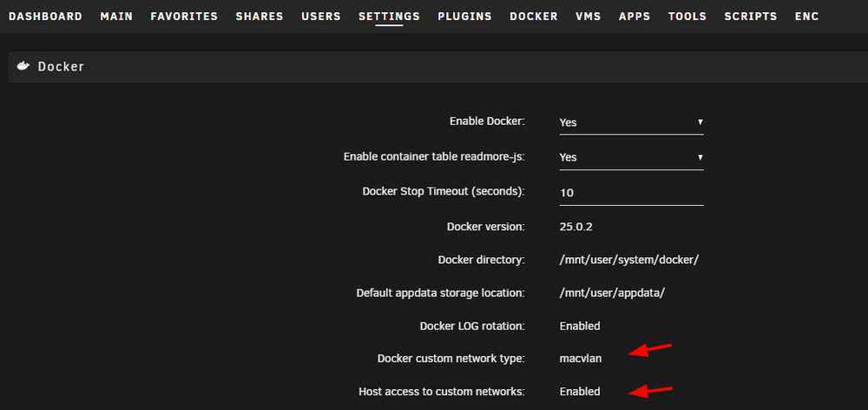Screen dimensions: 868x410
Task: Go to the Main tab
Action: 116,17
